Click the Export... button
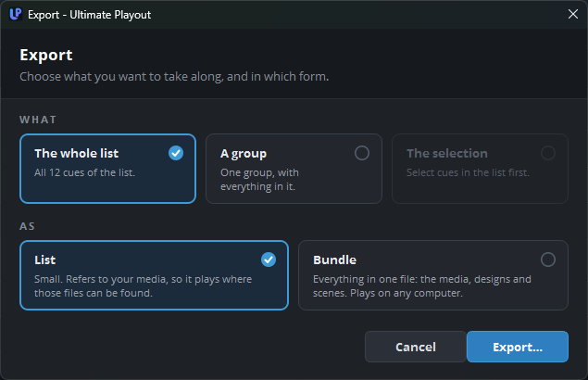 click(518, 347)
